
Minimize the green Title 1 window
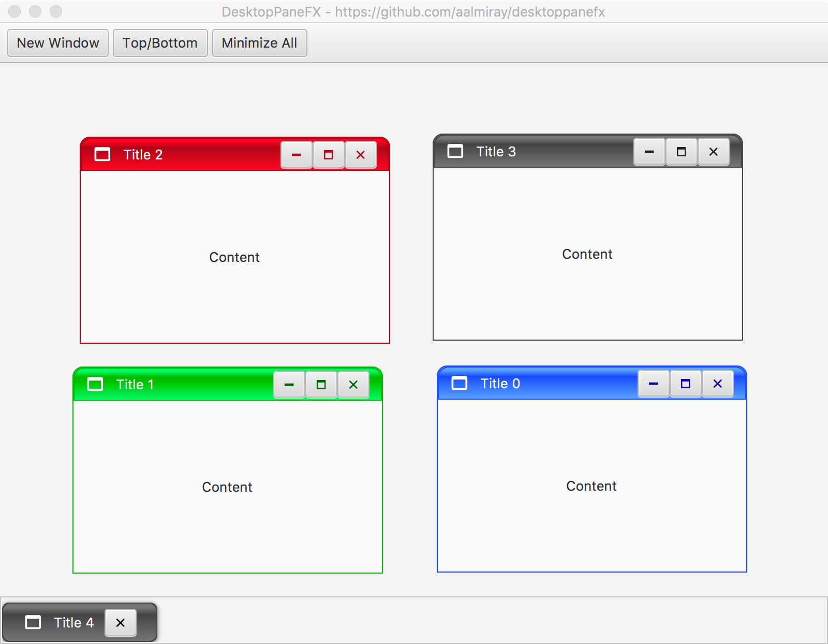pos(289,385)
